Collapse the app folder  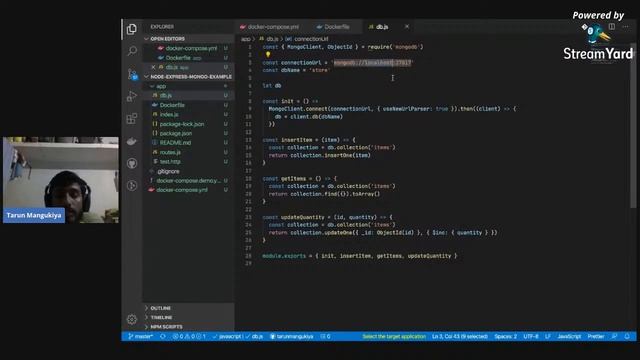point(161,86)
